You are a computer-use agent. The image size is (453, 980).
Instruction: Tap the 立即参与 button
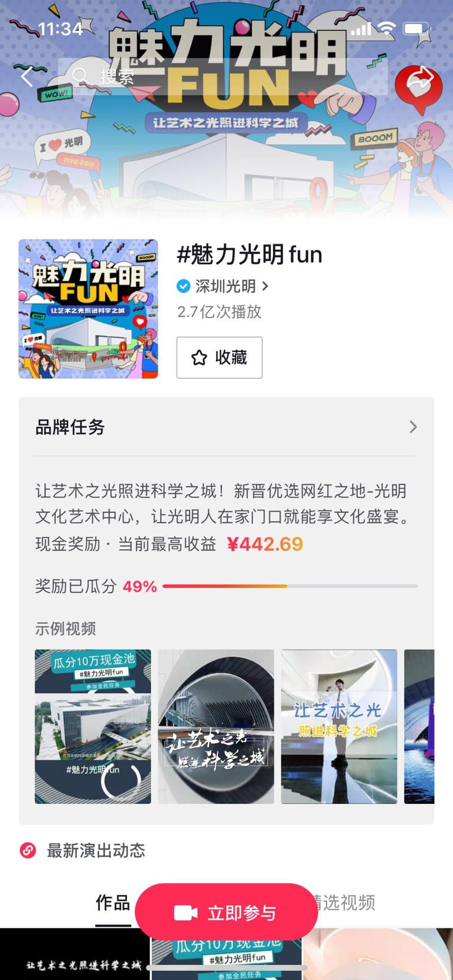pyautogui.click(x=226, y=912)
